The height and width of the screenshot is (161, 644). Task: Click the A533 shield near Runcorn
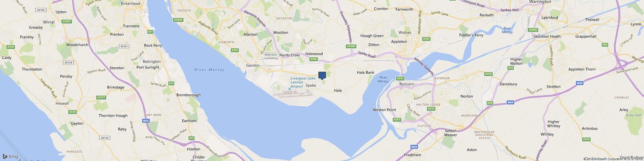400,78
